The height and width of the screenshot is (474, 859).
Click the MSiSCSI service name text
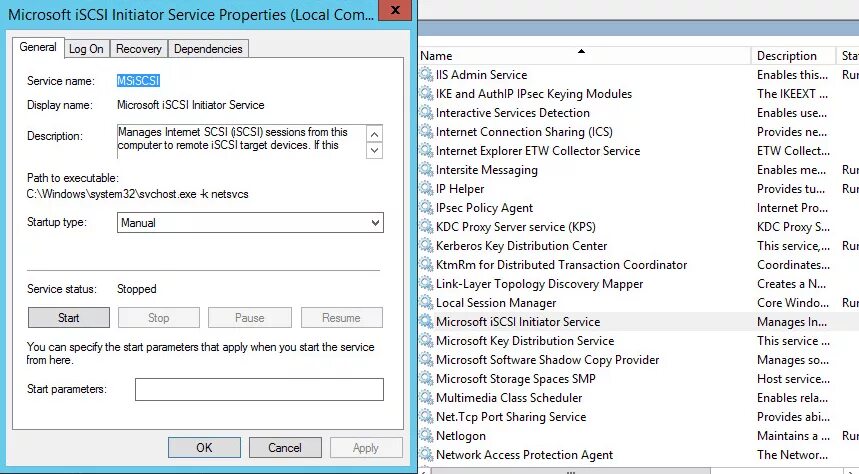click(x=138, y=81)
